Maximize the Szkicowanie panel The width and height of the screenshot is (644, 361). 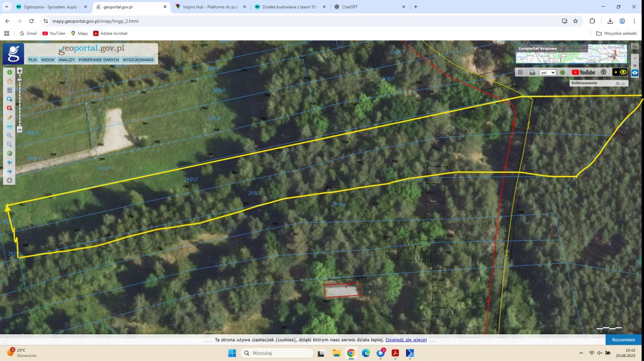(617, 84)
